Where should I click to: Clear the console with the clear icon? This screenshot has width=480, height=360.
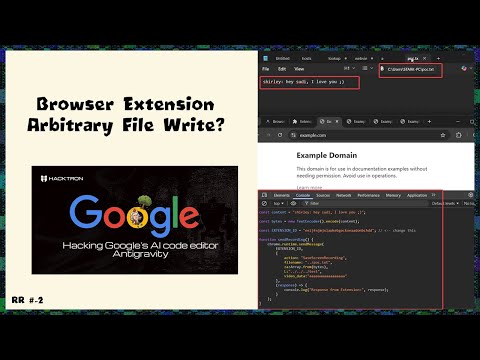(264, 203)
